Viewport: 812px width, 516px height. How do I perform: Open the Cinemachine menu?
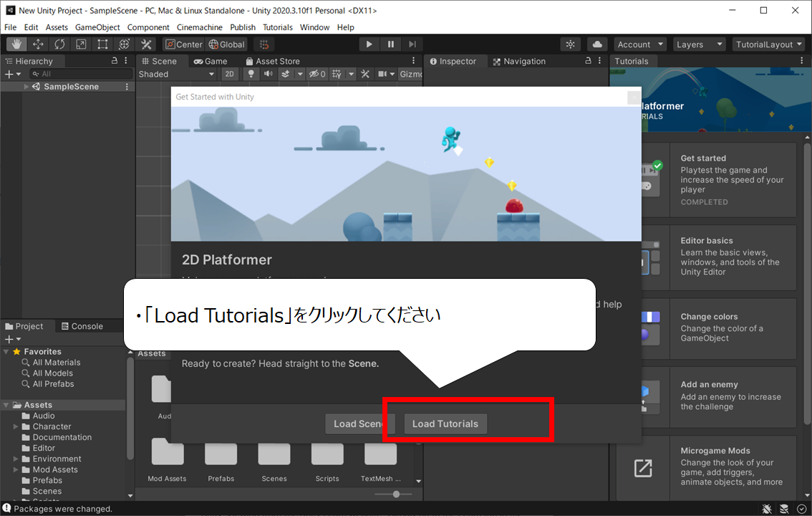(x=199, y=27)
